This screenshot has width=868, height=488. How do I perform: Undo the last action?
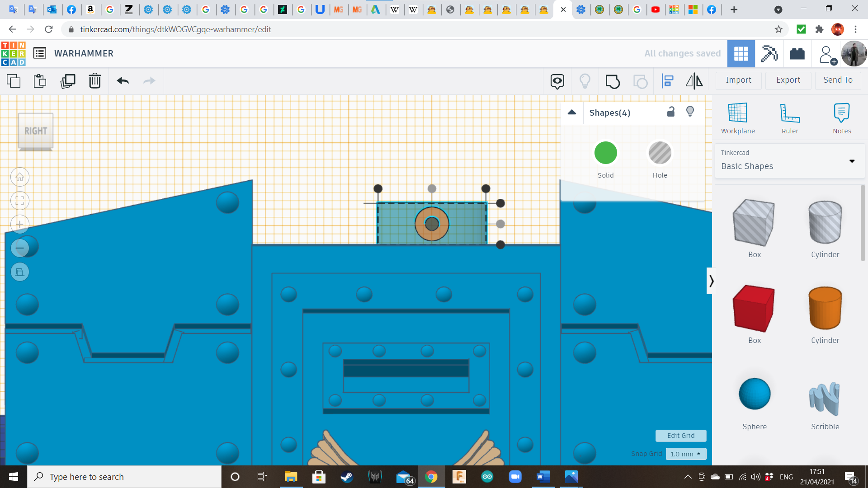point(123,81)
